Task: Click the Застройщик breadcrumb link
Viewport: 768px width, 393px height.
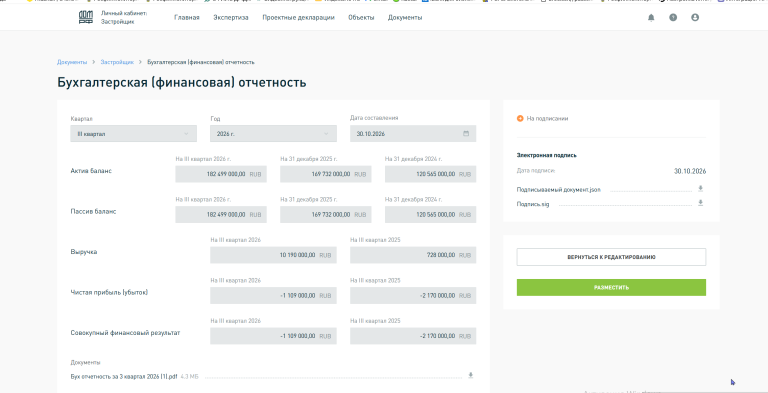Action: tap(117, 62)
